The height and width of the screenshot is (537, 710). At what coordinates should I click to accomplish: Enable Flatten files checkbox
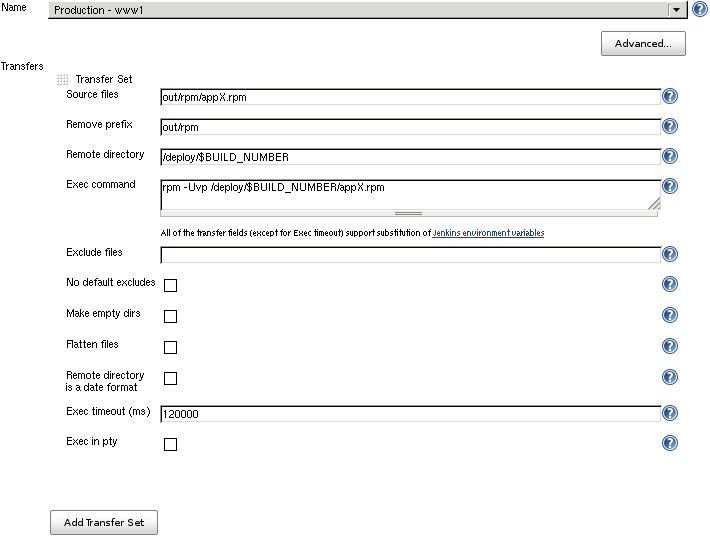pos(170,347)
